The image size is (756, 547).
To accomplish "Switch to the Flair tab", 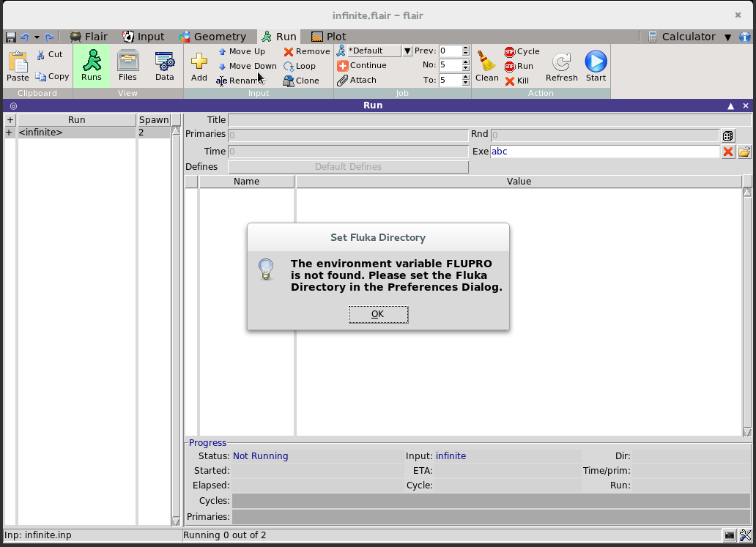I will tap(88, 37).
